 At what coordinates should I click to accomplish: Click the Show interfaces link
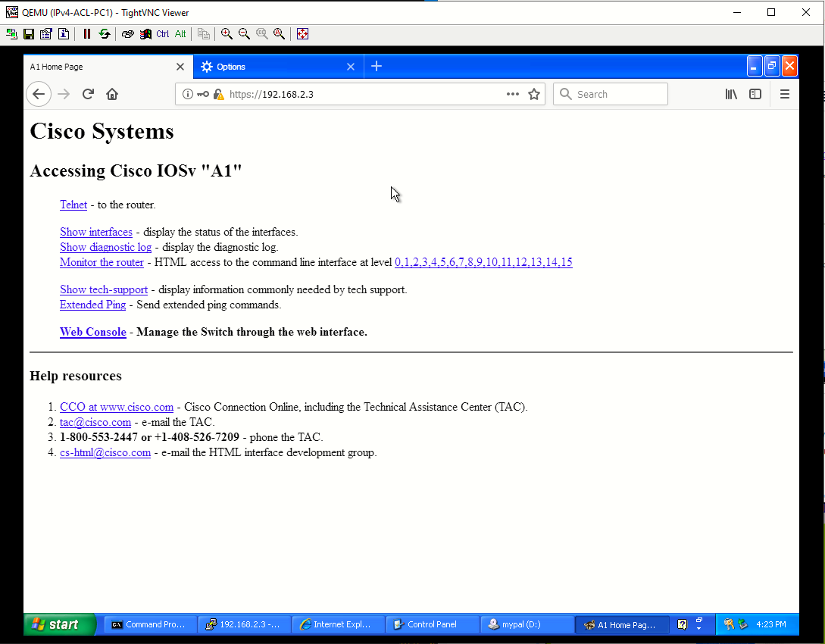tap(96, 232)
